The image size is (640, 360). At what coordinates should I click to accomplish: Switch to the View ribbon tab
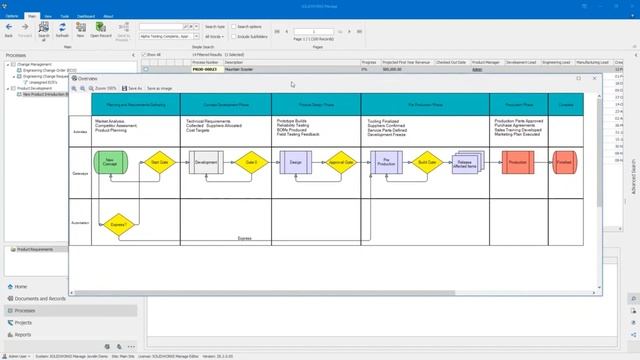48,16
